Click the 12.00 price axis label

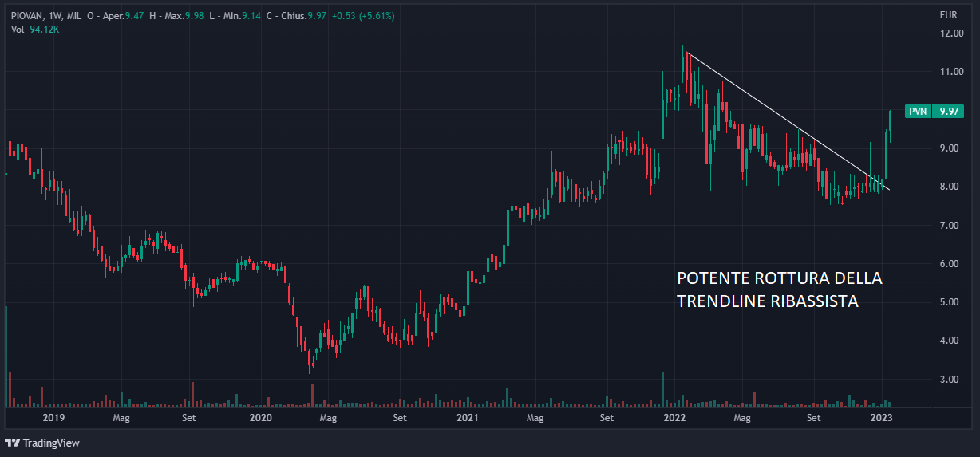click(950, 33)
